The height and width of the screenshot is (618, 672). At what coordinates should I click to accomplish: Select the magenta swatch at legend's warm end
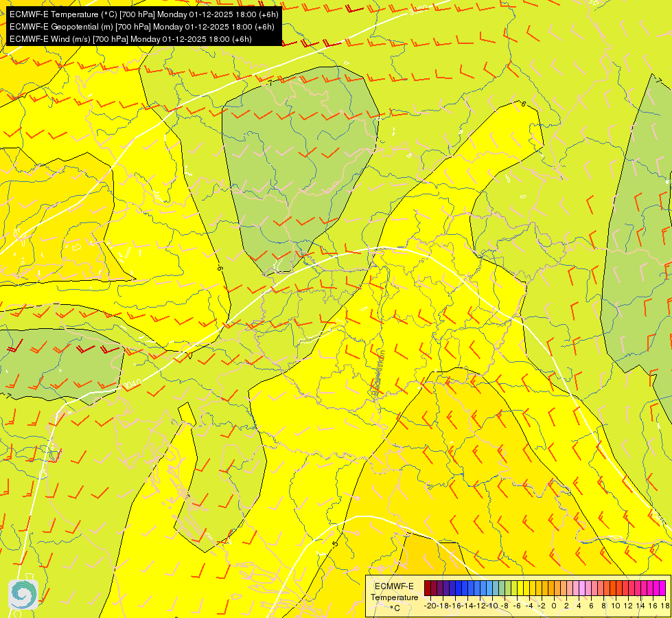point(662,588)
